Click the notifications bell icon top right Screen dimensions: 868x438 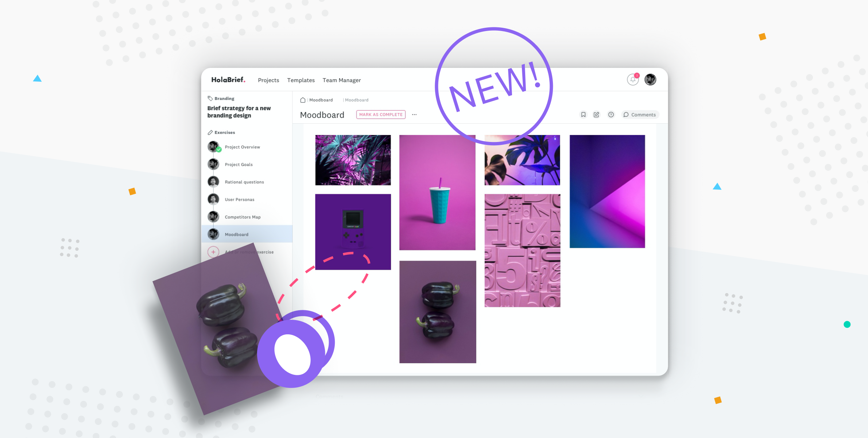point(633,79)
